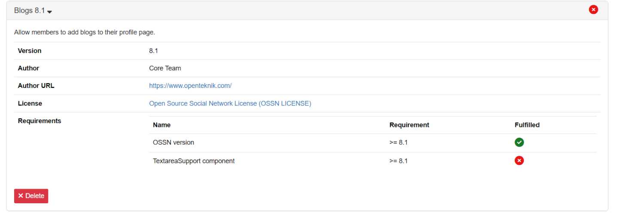Click the Author URL row label
This screenshot has width=644, height=217.
pos(36,86)
